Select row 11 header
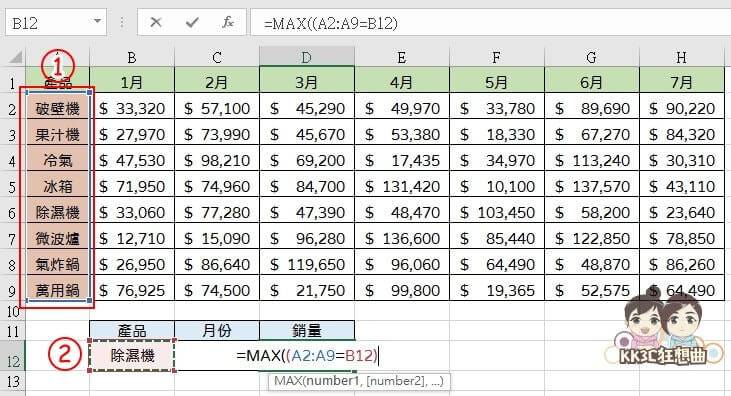731x396 pixels. coord(12,331)
